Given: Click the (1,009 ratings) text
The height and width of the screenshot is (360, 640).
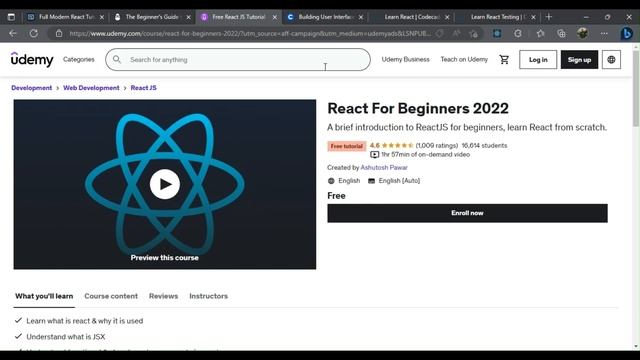Looking at the screenshot, I should click(x=437, y=145).
